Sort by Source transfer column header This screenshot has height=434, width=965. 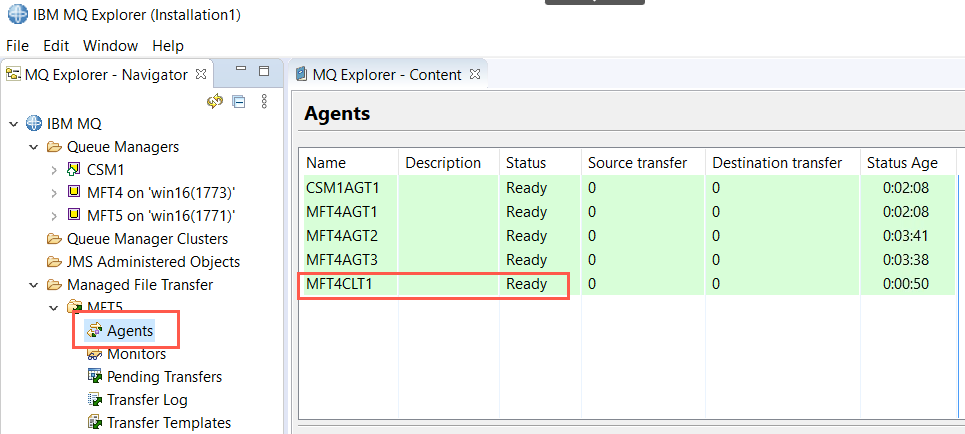click(643, 163)
